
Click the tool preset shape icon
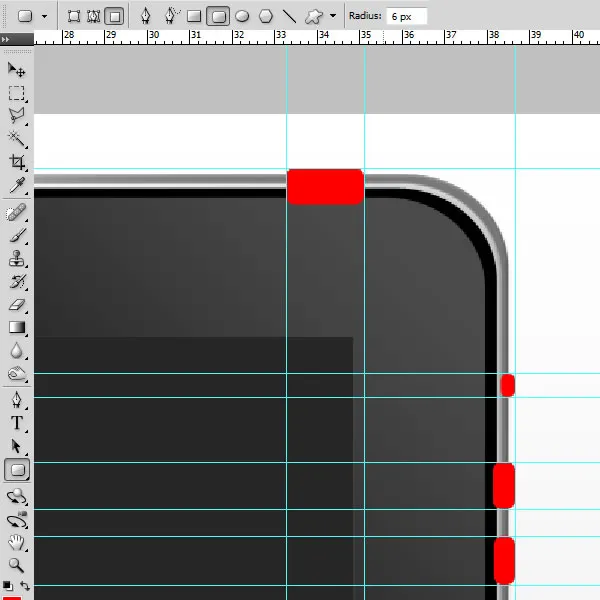[x=25, y=16]
